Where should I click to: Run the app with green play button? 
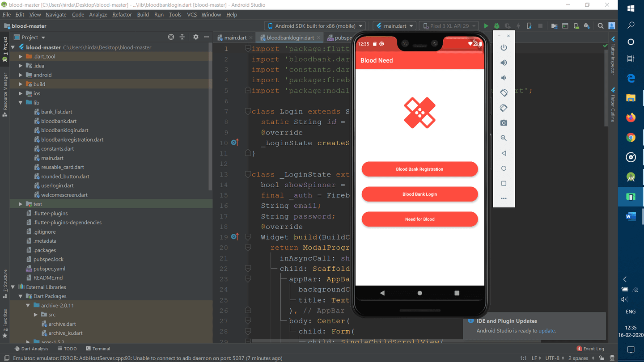pos(486,26)
